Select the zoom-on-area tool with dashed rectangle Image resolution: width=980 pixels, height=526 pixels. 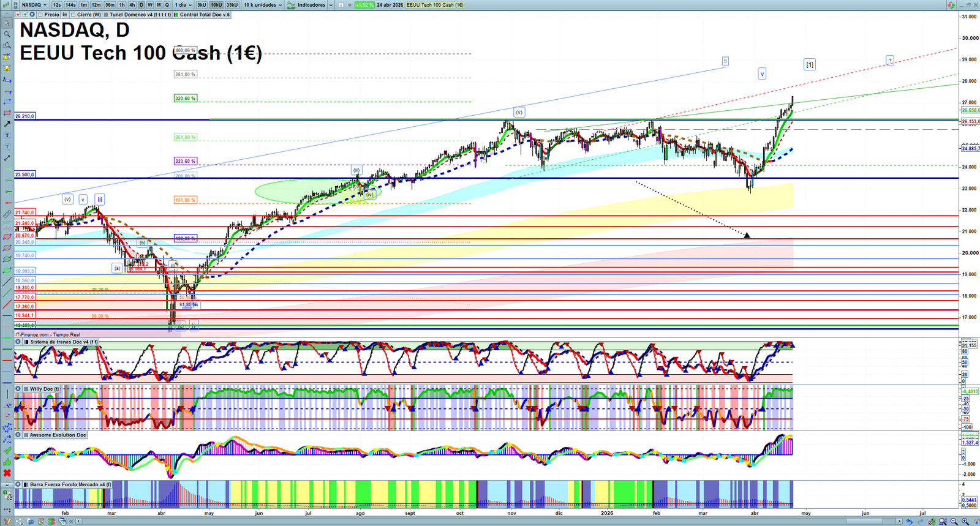pos(7,45)
